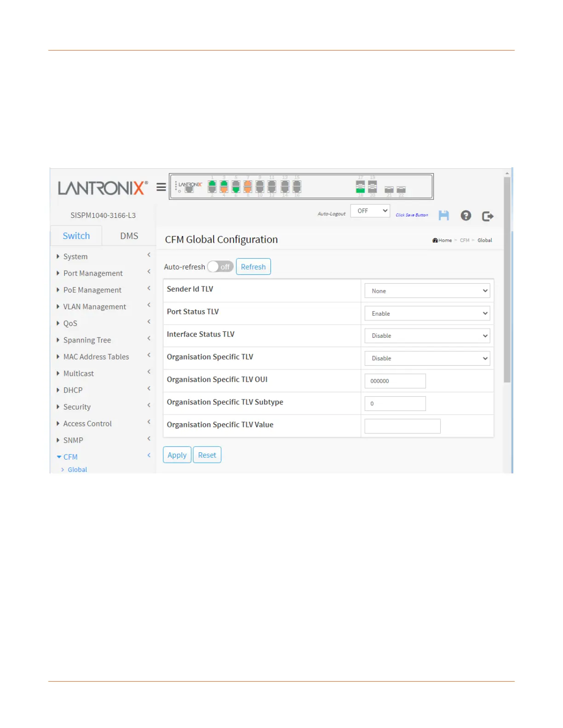Expand the DHCP menu
Viewport: 563px width, 728px height.
pyautogui.click(x=103, y=390)
